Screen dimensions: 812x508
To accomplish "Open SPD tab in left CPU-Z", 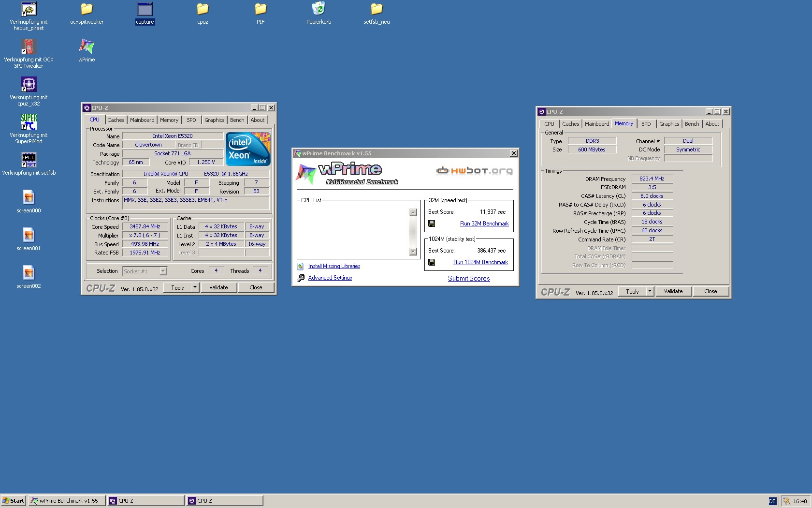I will (191, 120).
